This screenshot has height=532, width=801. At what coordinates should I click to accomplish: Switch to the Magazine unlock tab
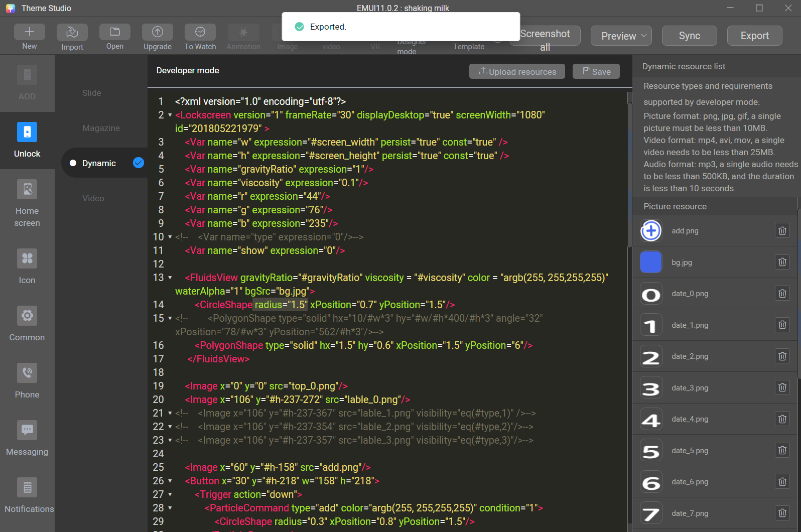click(101, 128)
